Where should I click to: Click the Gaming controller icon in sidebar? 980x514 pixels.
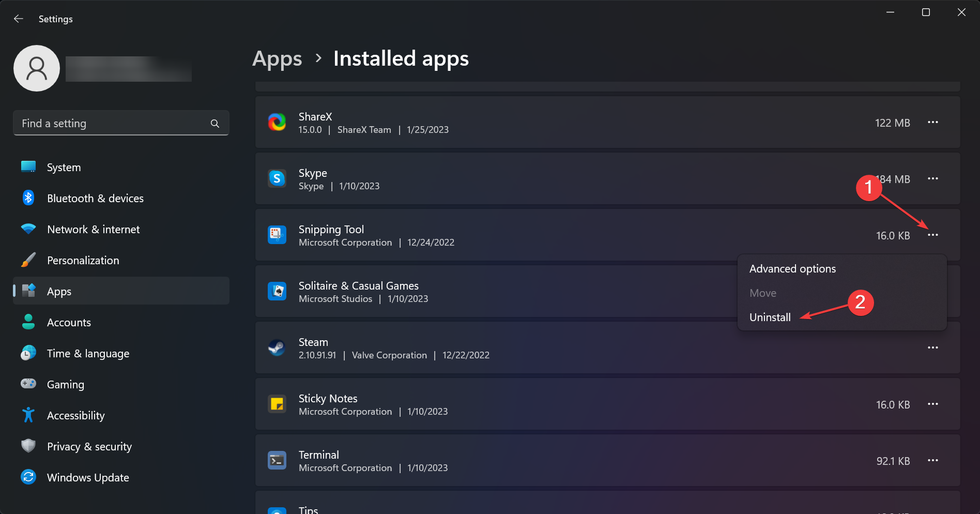click(x=28, y=384)
